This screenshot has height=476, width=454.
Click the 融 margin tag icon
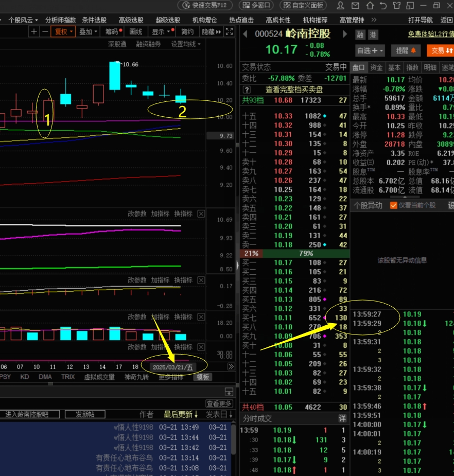click(x=360, y=34)
